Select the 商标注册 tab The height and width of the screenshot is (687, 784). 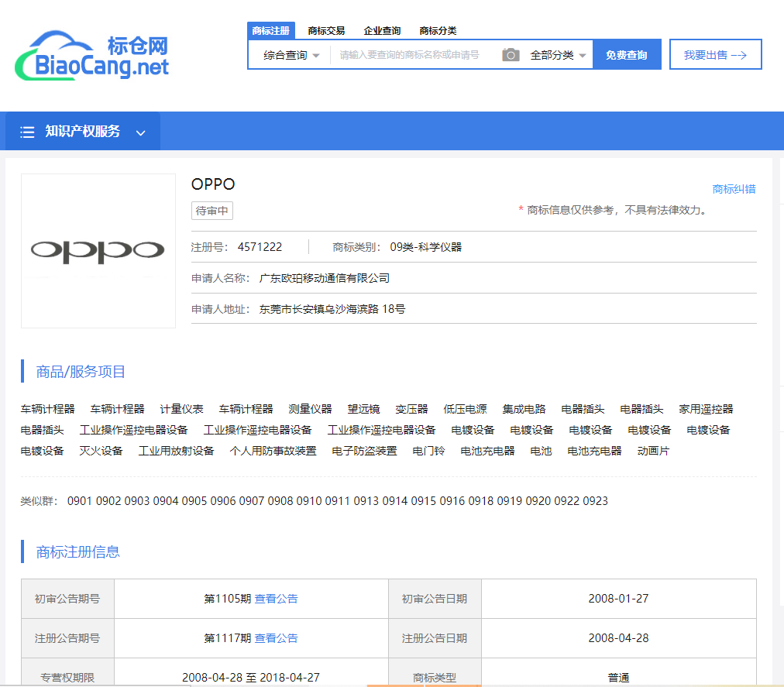pos(271,30)
